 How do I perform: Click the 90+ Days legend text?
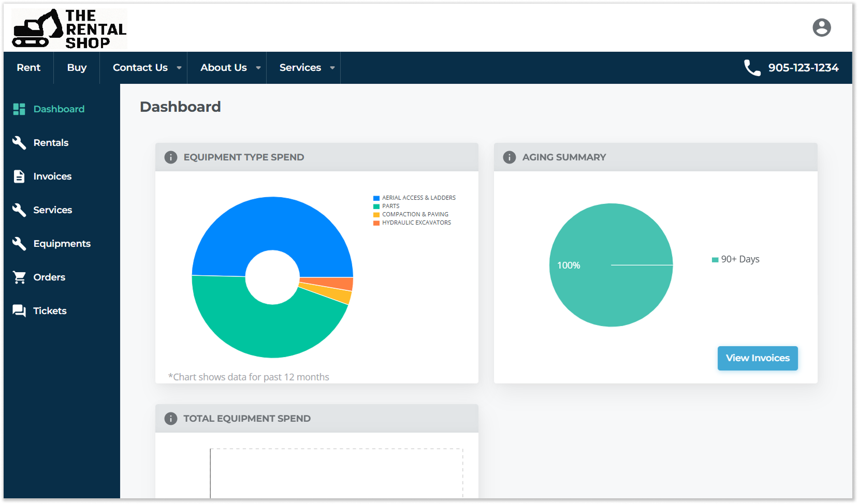(740, 259)
